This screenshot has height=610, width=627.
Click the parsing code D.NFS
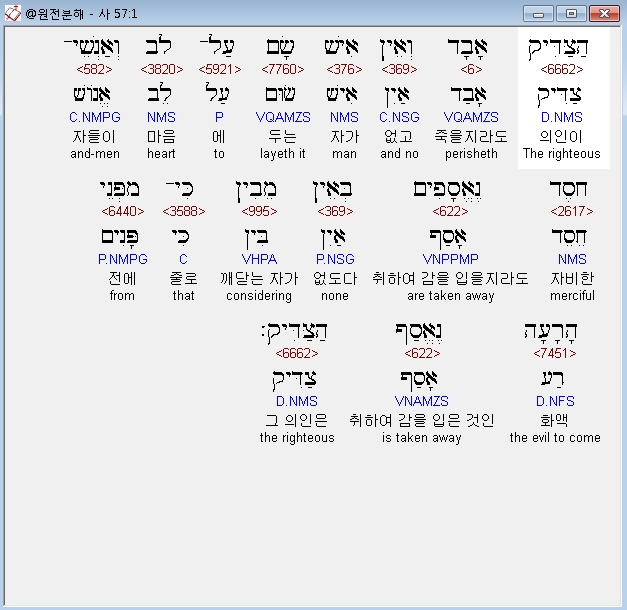coord(555,401)
